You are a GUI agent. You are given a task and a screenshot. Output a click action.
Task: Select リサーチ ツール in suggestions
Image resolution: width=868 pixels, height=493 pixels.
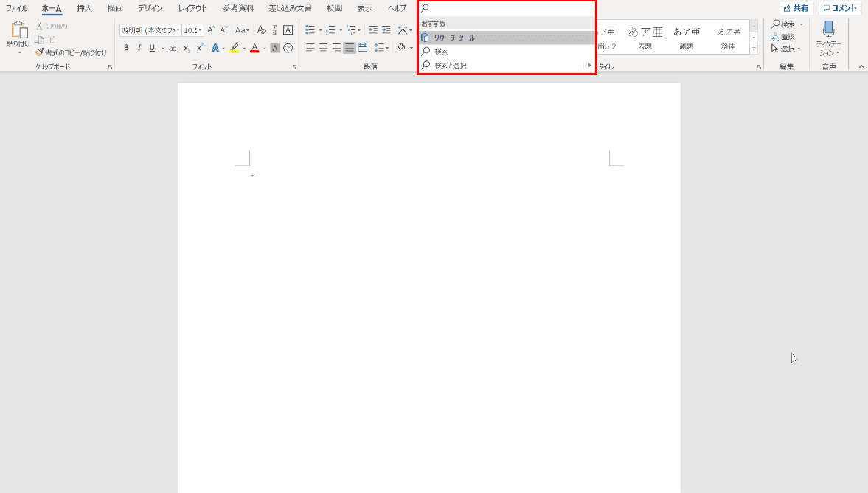507,38
